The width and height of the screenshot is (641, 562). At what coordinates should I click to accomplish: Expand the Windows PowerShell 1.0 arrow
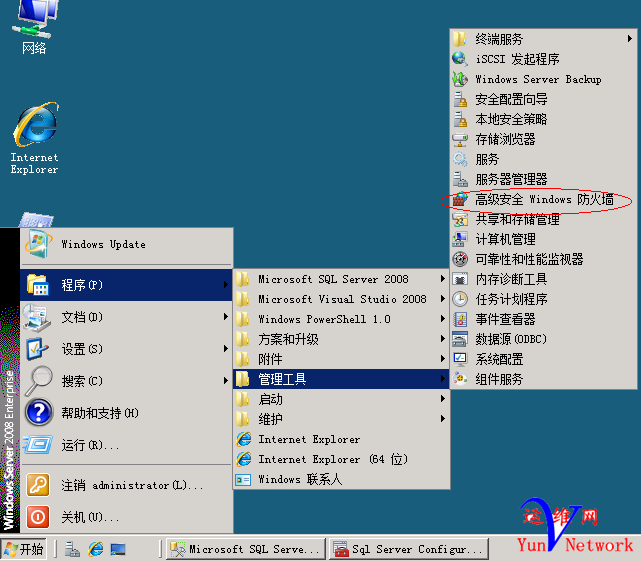click(443, 319)
